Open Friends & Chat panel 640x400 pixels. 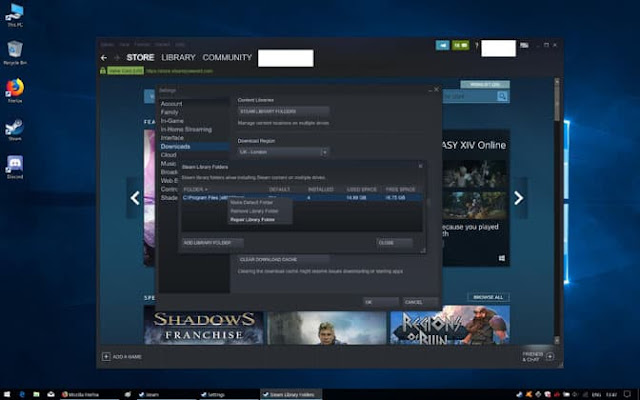point(538,357)
